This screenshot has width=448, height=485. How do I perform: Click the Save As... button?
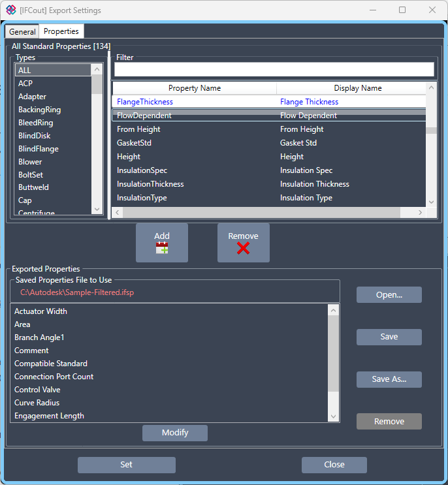(x=389, y=379)
